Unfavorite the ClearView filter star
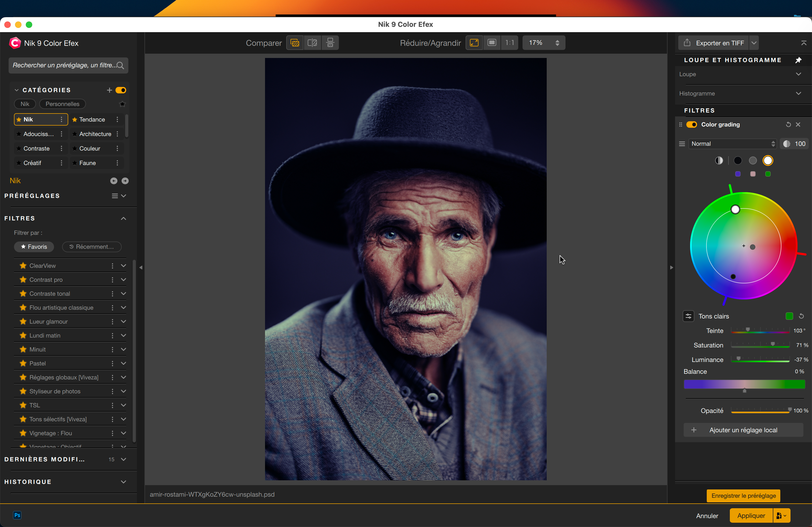Screen dimensions: 812x527 23,266
